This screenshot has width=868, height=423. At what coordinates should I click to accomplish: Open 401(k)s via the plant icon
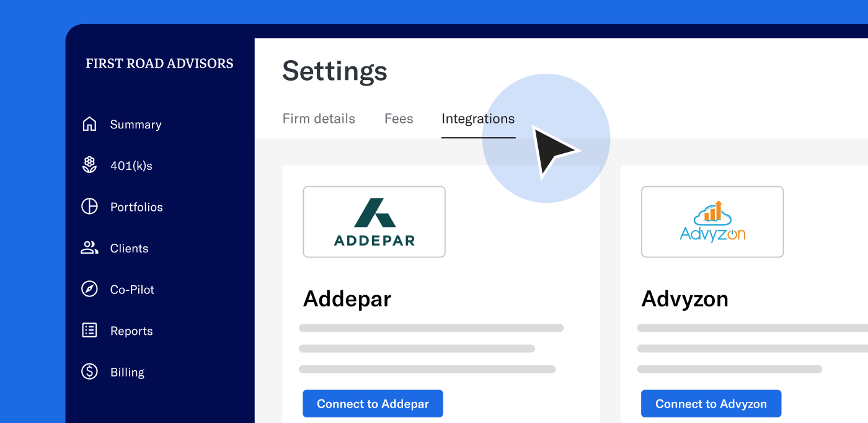89,165
